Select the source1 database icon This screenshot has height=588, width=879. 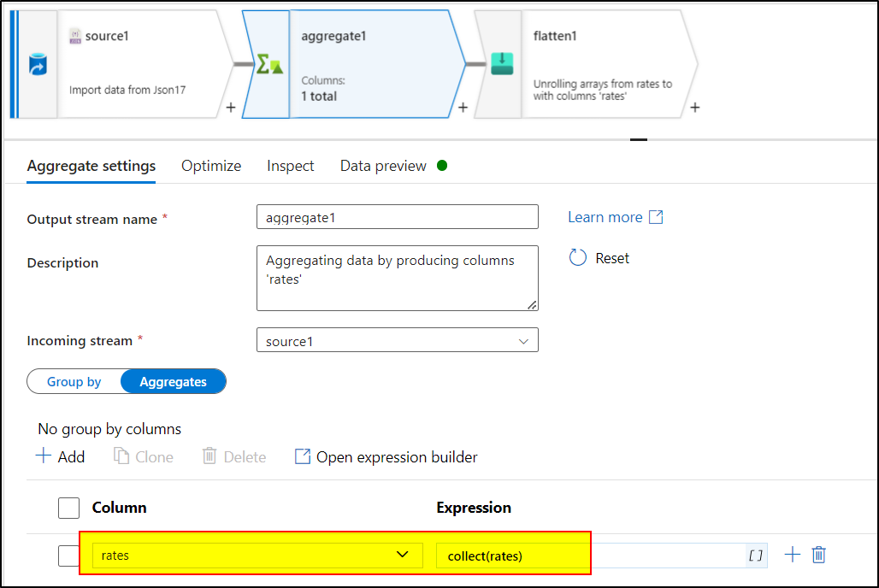[38, 64]
